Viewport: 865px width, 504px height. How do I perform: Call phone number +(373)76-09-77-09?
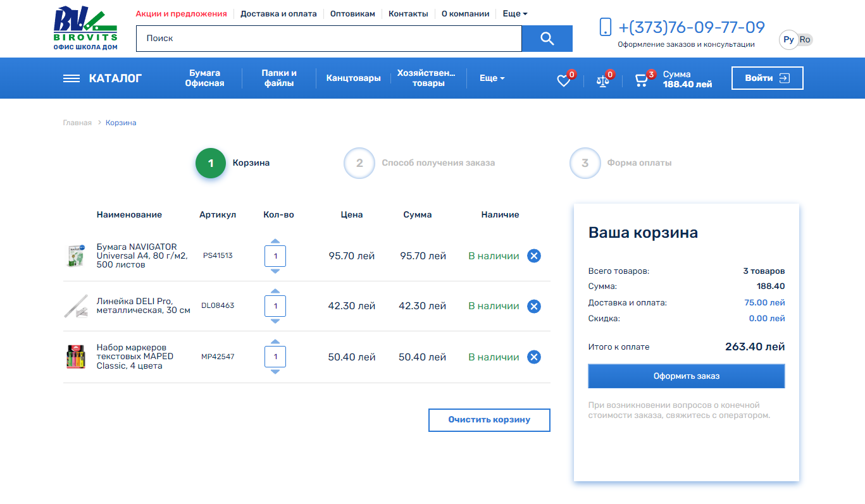tap(692, 27)
